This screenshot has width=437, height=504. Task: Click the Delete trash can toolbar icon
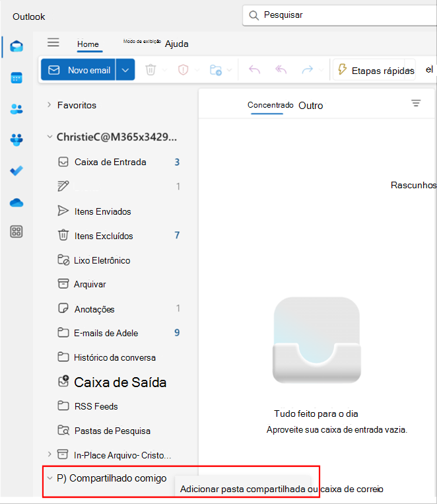point(151,70)
